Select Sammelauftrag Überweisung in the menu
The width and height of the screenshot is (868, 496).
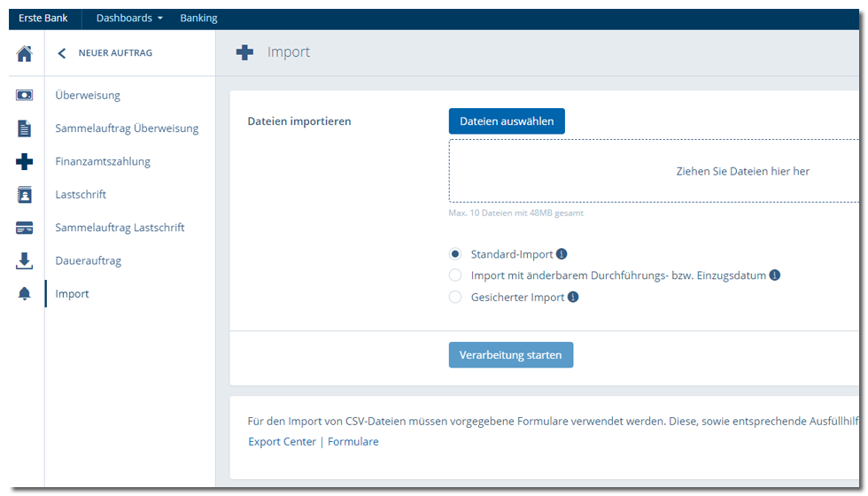click(127, 128)
